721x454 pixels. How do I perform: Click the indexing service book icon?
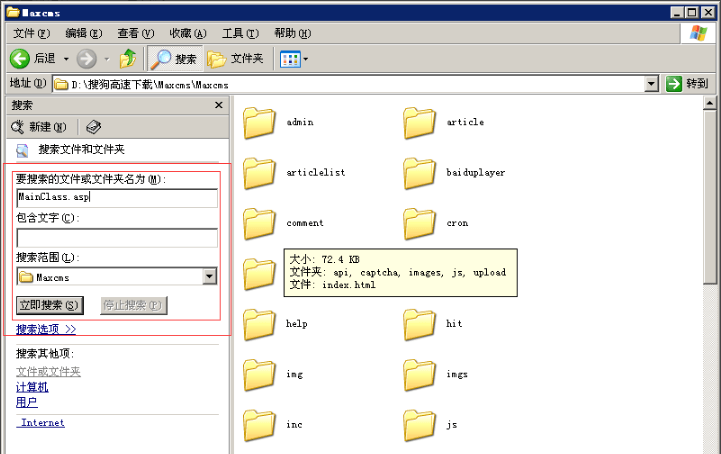(x=94, y=126)
